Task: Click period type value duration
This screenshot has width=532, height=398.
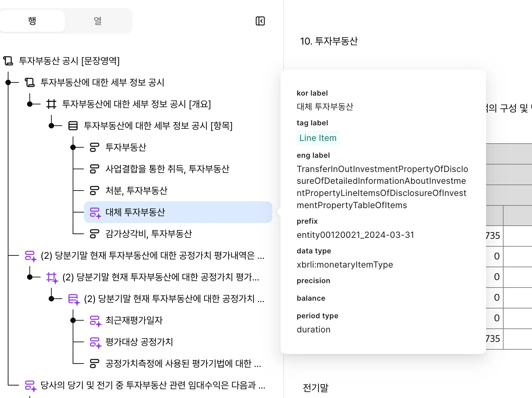Action: pos(314,329)
